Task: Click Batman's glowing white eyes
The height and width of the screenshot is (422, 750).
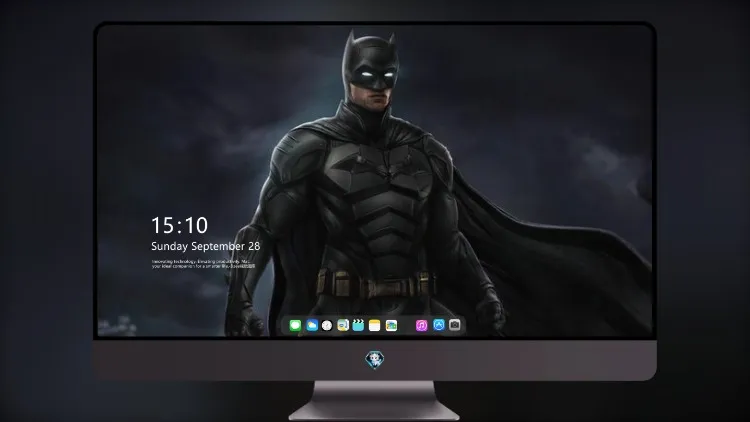Action: (x=375, y=77)
